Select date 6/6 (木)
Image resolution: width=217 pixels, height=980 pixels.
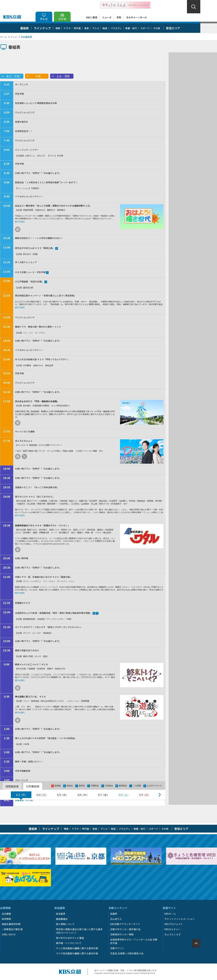(x=82, y=795)
